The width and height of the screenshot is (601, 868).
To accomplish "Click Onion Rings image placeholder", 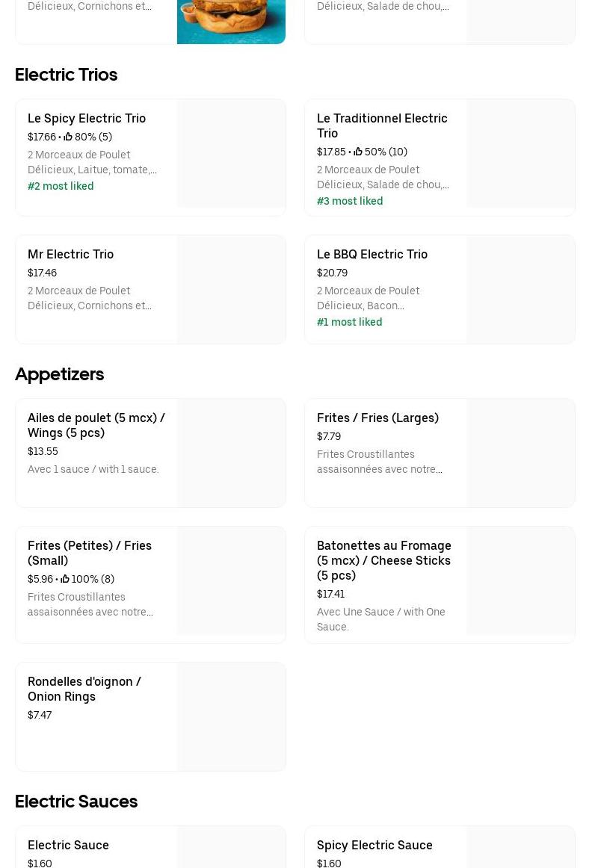I will [231, 716].
